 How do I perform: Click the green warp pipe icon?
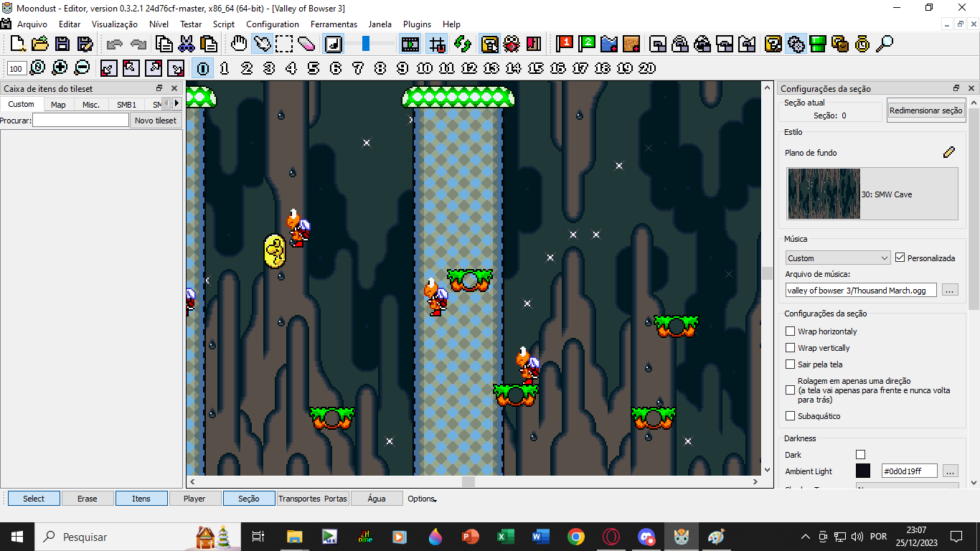[x=818, y=44]
